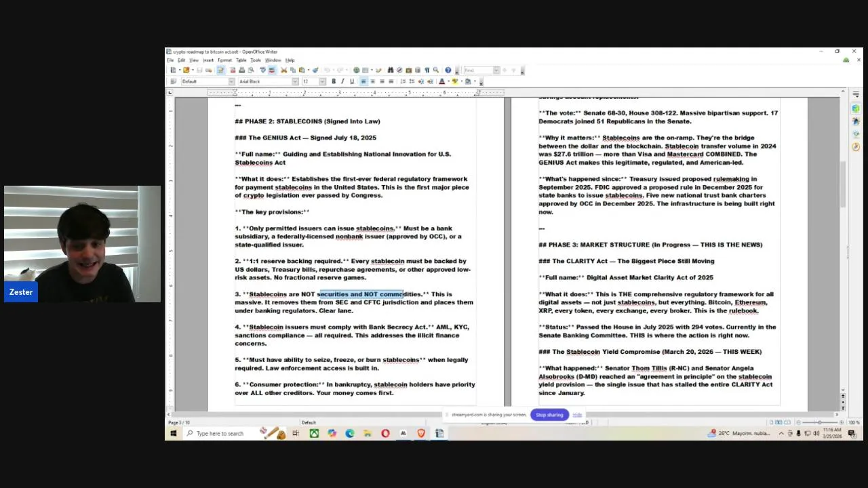Click the Cut scissors icon

pyautogui.click(x=284, y=70)
